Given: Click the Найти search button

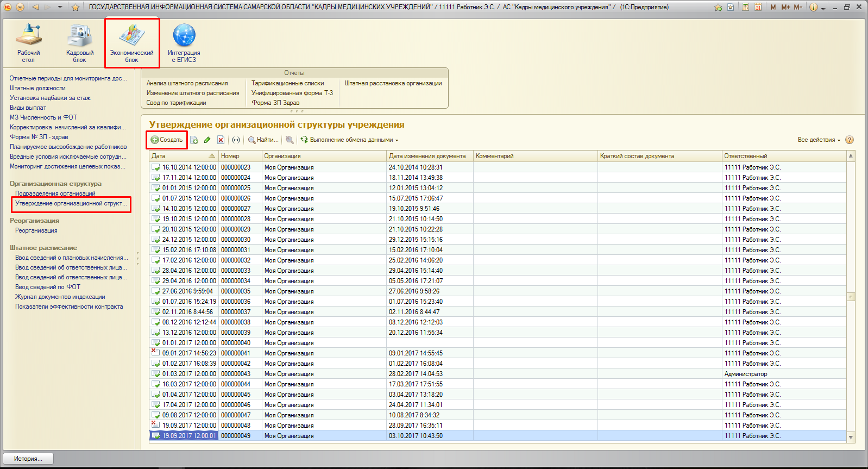Looking at the screenshot, I should coord(263,140).
